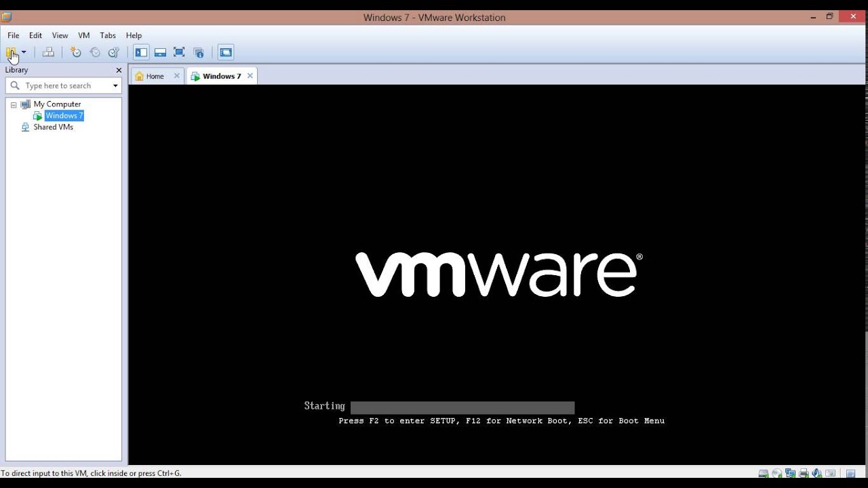Click the library search field

coord(64,85)
